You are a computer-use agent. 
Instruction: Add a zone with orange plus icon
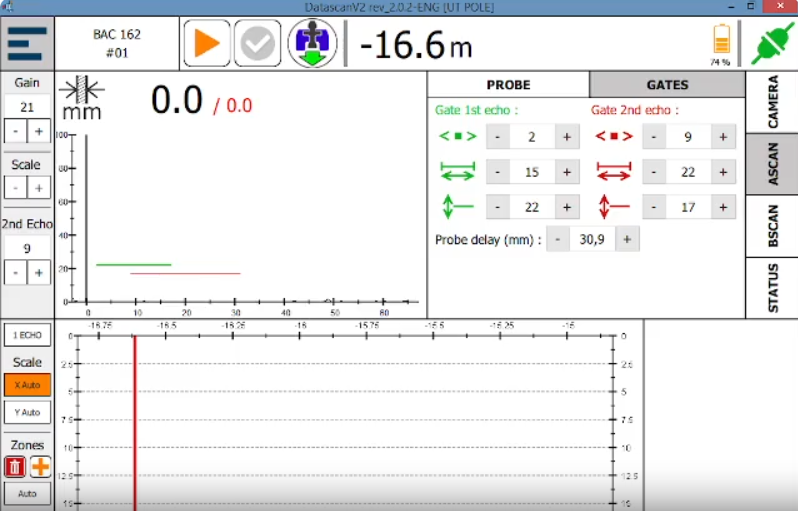[40, 466]
